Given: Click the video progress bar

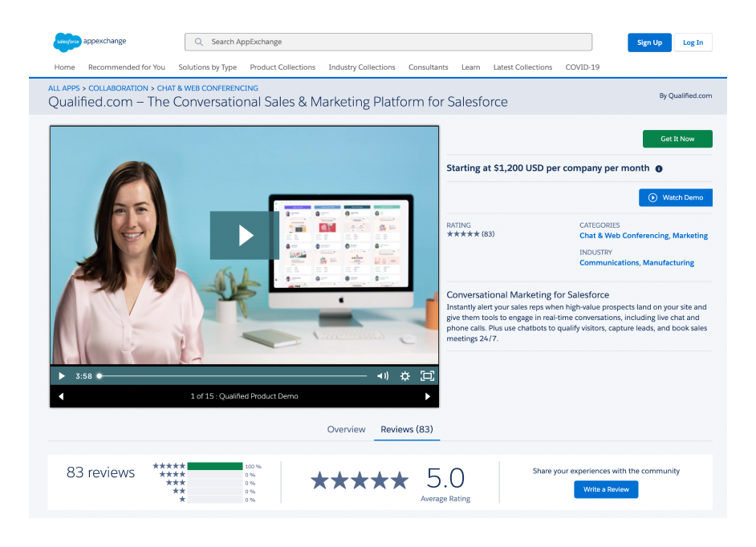Looking at the screenshot, I should [233, 376].
